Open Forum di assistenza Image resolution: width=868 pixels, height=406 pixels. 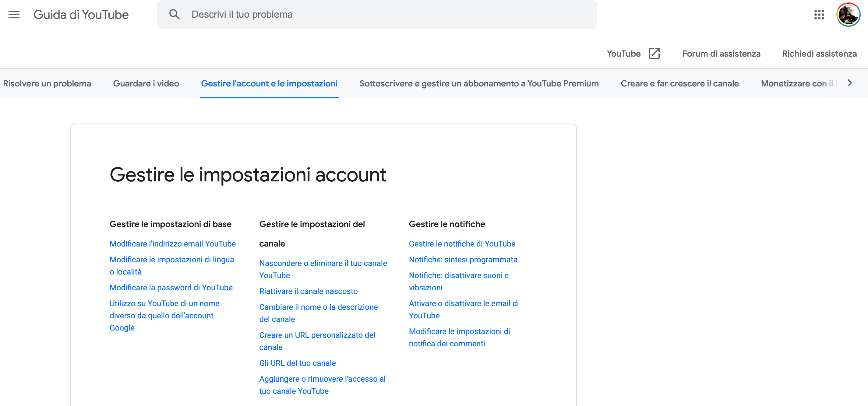coord(722,54)
